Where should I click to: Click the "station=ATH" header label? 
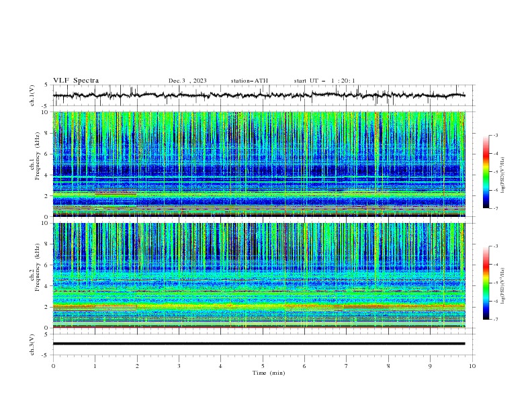point(249,81)
